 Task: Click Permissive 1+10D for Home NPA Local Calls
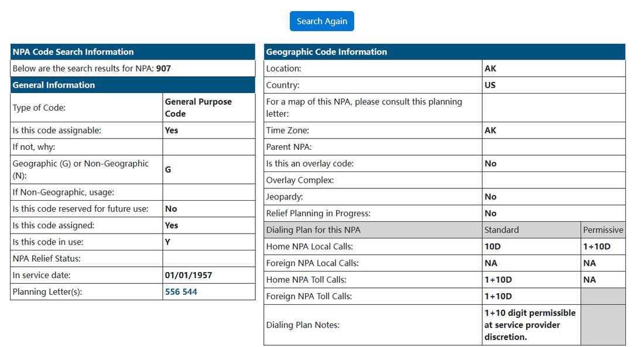pos(597,246)
